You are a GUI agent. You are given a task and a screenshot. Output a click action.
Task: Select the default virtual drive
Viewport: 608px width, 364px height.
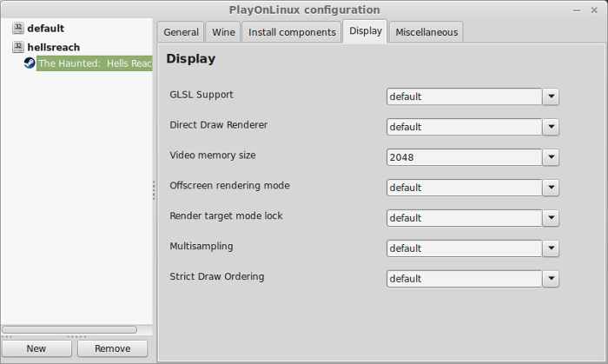45,29
